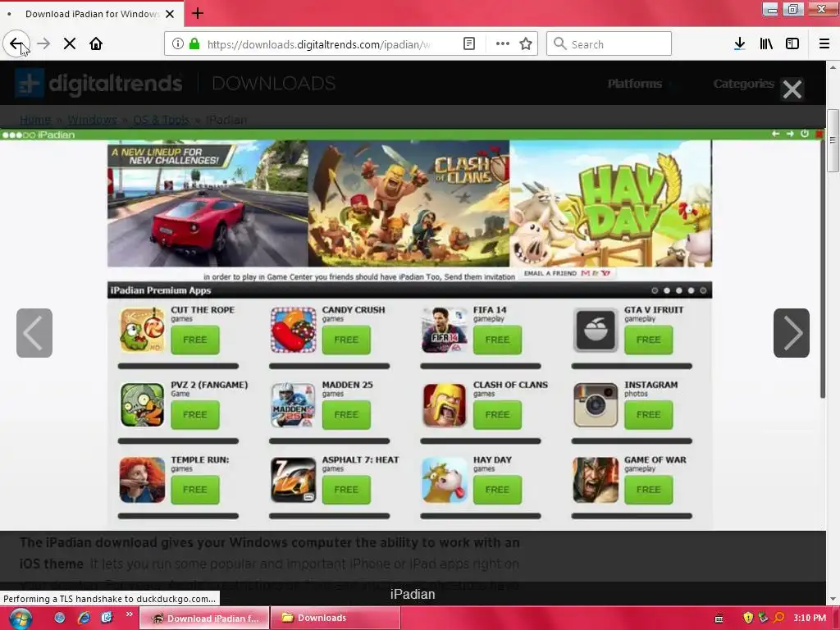Open the Firefox downloads arrow
Image resolution: width=840 pixels, height=630 pixels.
pos(740,44)
